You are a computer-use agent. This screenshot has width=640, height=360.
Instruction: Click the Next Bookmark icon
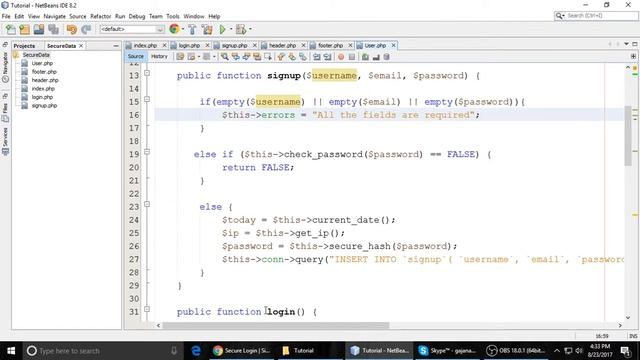292,57
